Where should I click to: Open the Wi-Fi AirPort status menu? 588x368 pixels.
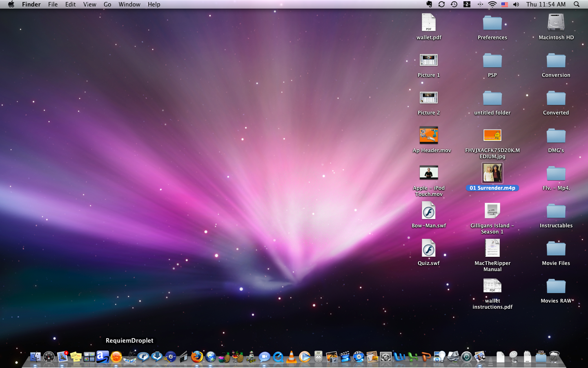click(492, 4)
